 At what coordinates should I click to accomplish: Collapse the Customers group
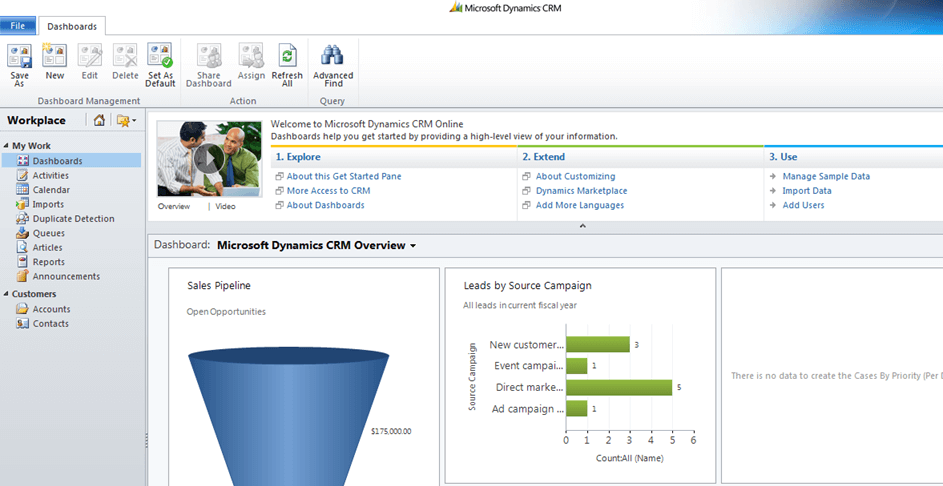[x=7, y=294]
